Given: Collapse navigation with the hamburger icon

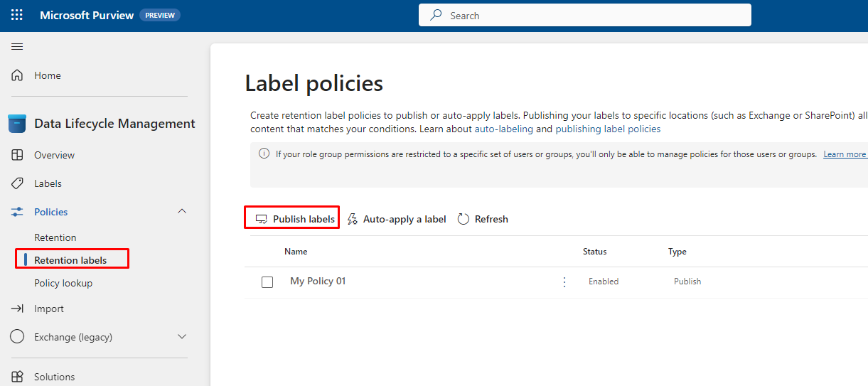Looking at the screenshot, I should pos(17,47).
